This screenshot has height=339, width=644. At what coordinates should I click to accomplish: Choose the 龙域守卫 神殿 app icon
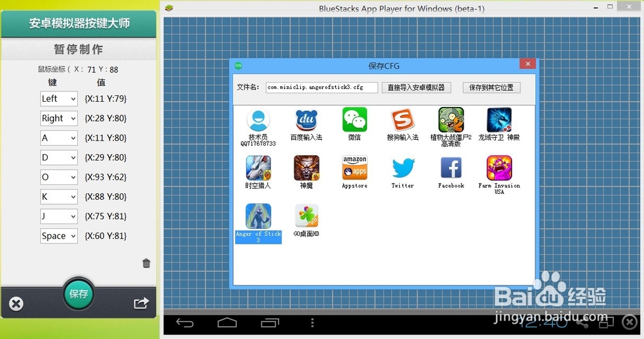click(499, 120)
